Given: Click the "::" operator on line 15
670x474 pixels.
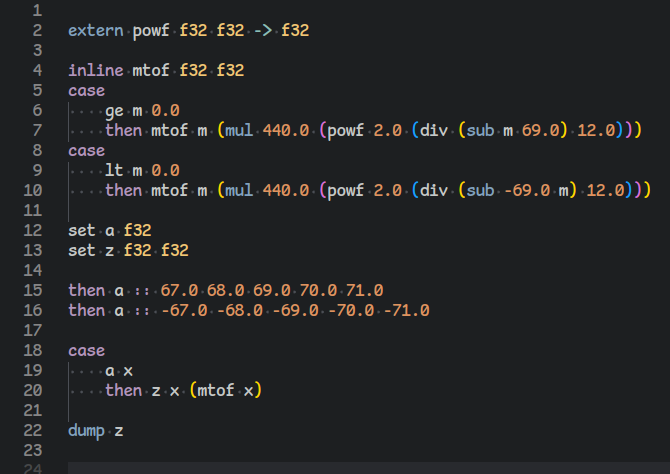Looking at the screenshot, I should pyautogui.click(x=143, y=290).
